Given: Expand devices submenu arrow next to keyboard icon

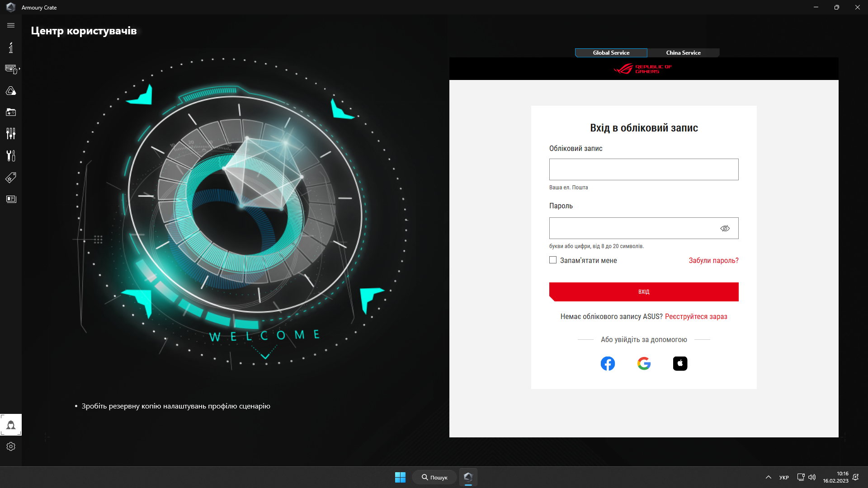Looking at the screenshot, I should coord(19,69).
